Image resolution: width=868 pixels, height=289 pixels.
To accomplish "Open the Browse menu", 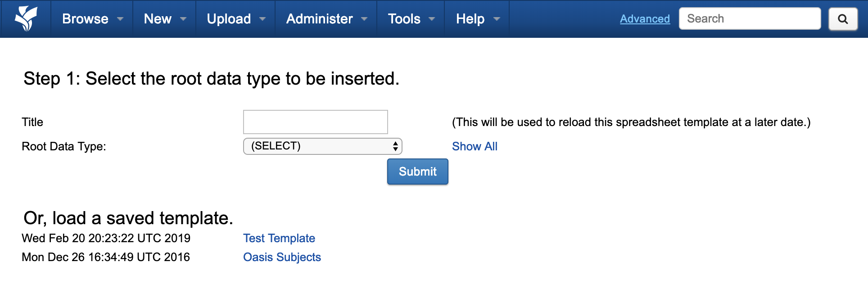I will (85, 19).
